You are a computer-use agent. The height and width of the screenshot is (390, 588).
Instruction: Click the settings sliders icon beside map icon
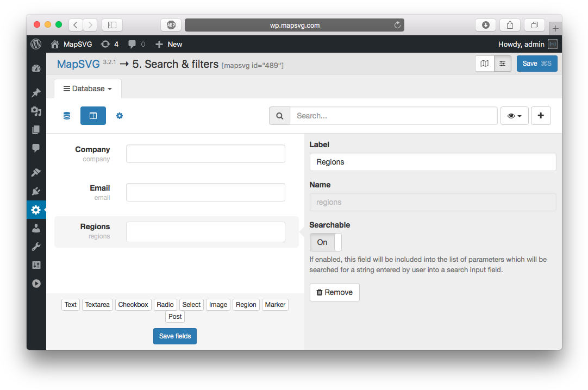503,64
